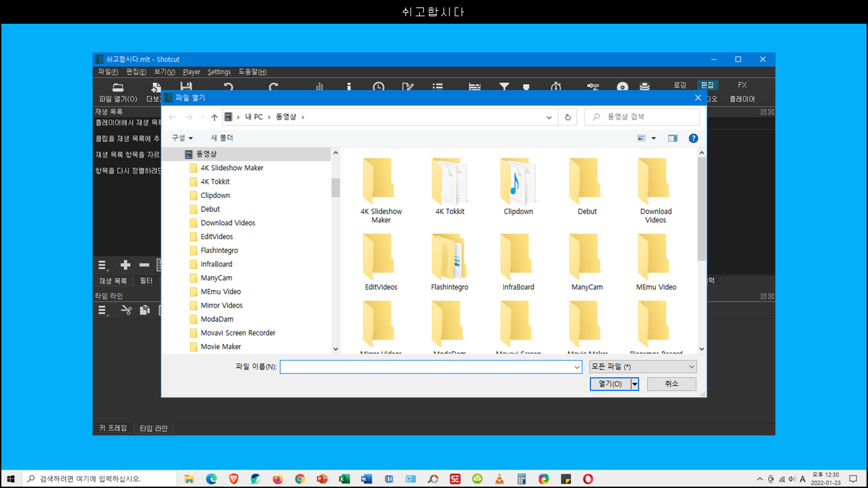Click the 동영상 검색 search box
Image resolution: width=868 pixels, height=488 pixels.
(642, 117)
